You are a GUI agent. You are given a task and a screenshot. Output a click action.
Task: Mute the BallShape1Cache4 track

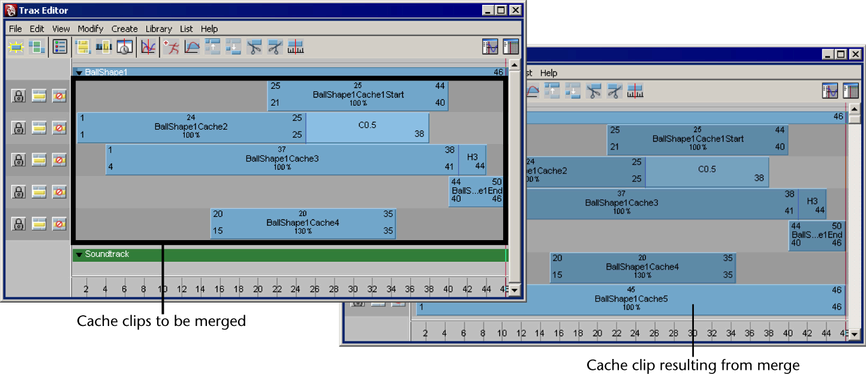tap(59, 224)
